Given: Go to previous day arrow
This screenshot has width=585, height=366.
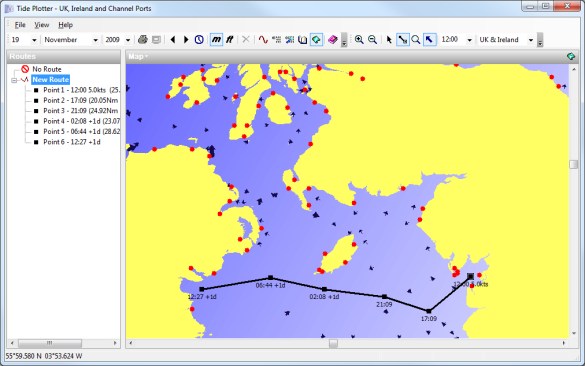Looking at the screenshot, I should [x=173, y=40].
